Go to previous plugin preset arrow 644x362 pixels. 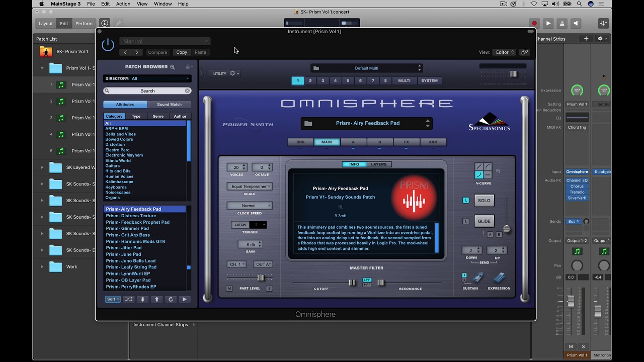(x=126, y=52)
